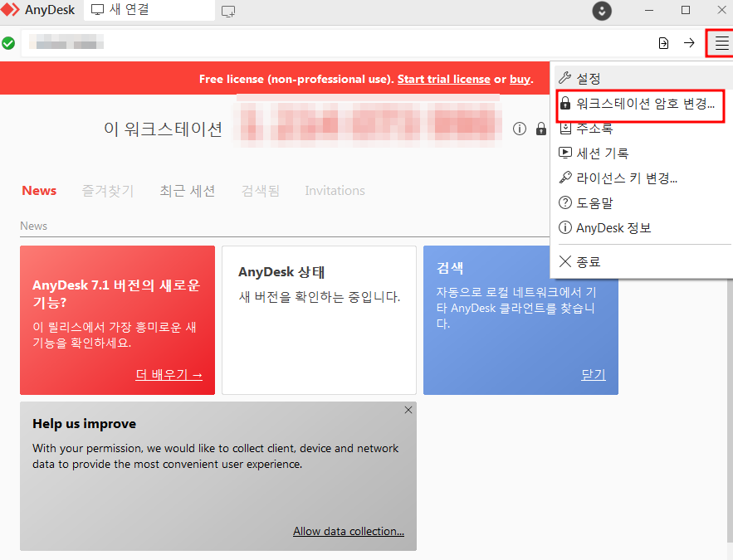Click the download notification circle icon
Image resolution: width=733 pixels, height=560 pixels.
602,11
